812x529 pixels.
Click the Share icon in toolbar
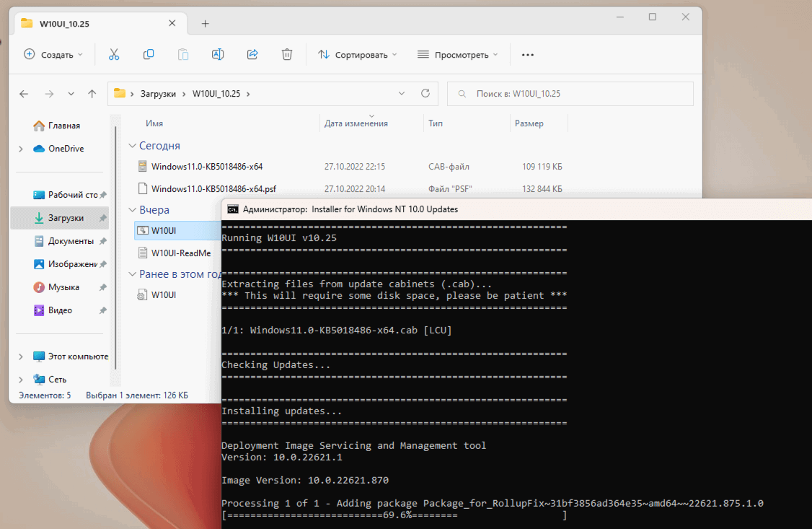[x=252, y=54]
